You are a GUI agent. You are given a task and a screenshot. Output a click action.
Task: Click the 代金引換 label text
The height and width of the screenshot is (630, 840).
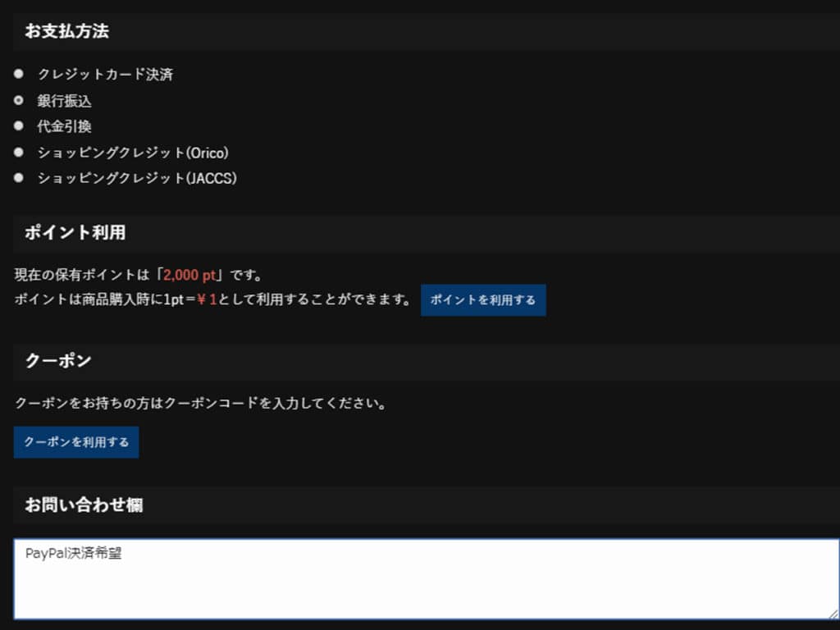[65, 126]
